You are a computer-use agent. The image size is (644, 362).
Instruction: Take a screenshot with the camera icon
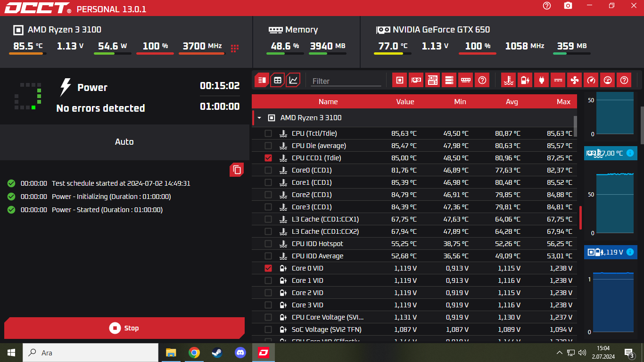click(568, 6)
